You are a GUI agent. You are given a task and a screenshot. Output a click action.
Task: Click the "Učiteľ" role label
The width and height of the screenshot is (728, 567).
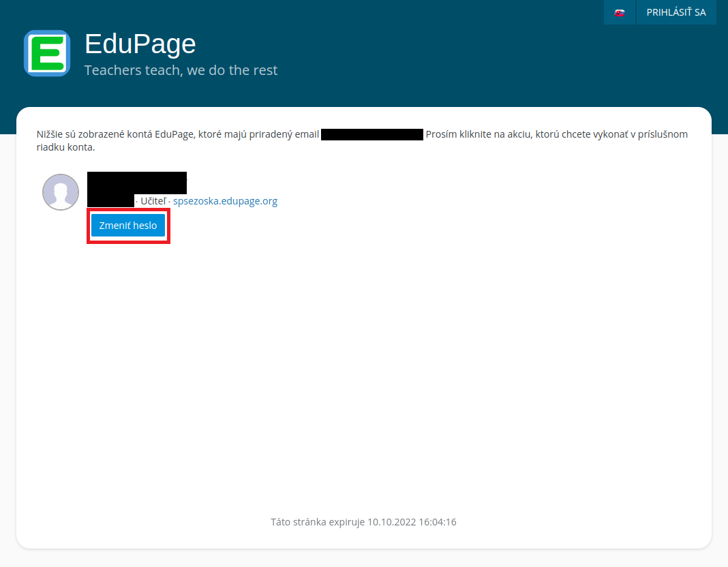pos(153,201)
